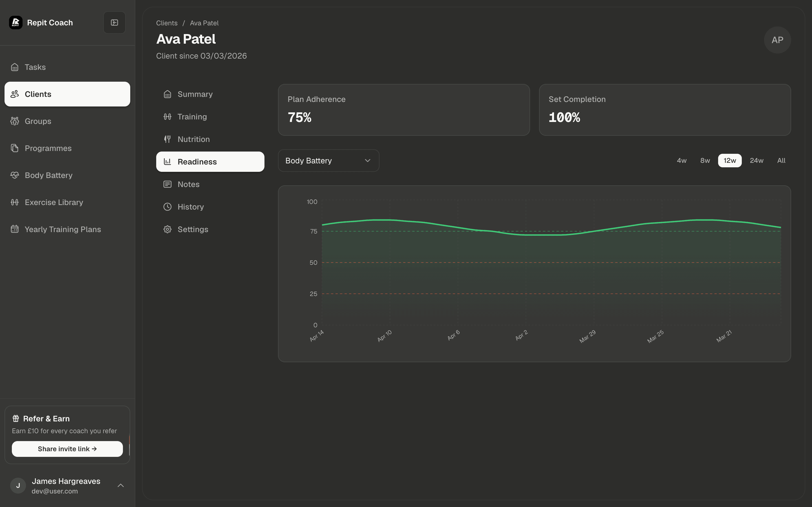Click the Repit Coach logo
Viewport: 812px width, 507px height.
pos(16,23)
